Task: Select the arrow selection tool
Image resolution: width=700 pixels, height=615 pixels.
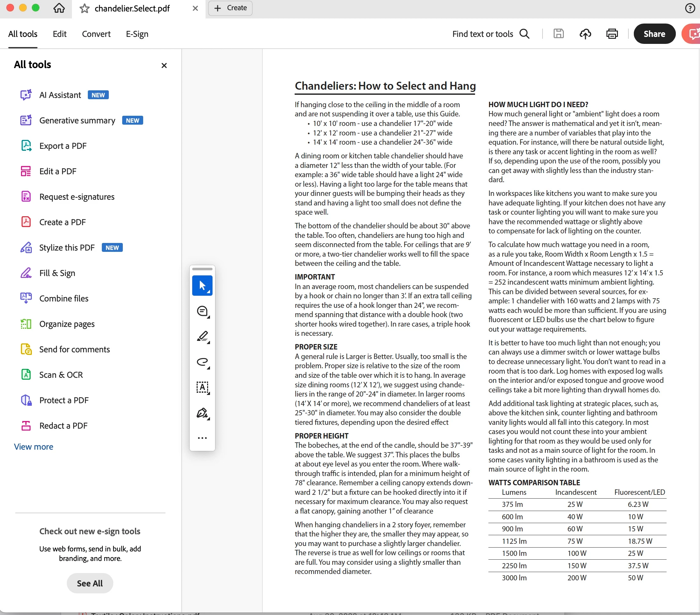Action: pyautogui.click(x=202, y=286)
